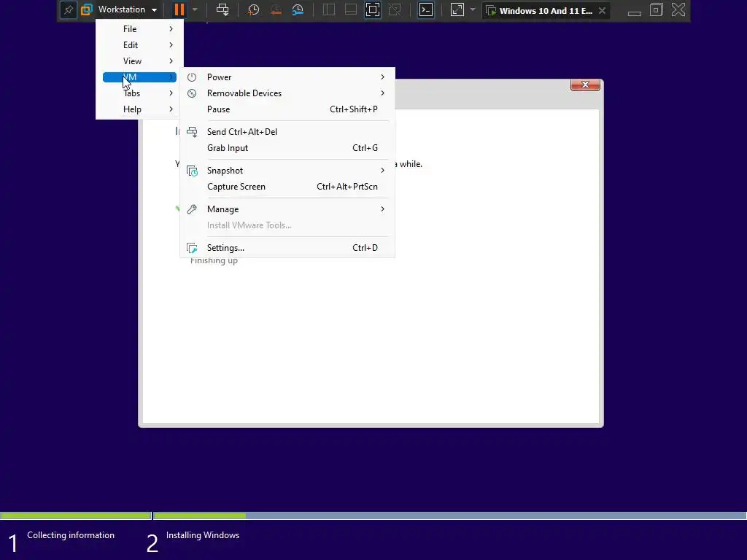Close the Windows 10 And 11 tab
The image size is (747, 560).
click(x=602, y=10)
